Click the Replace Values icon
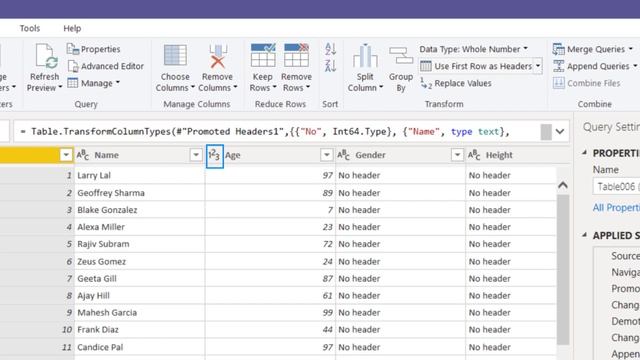The image size is (640, 360). [x=426, y=83]
